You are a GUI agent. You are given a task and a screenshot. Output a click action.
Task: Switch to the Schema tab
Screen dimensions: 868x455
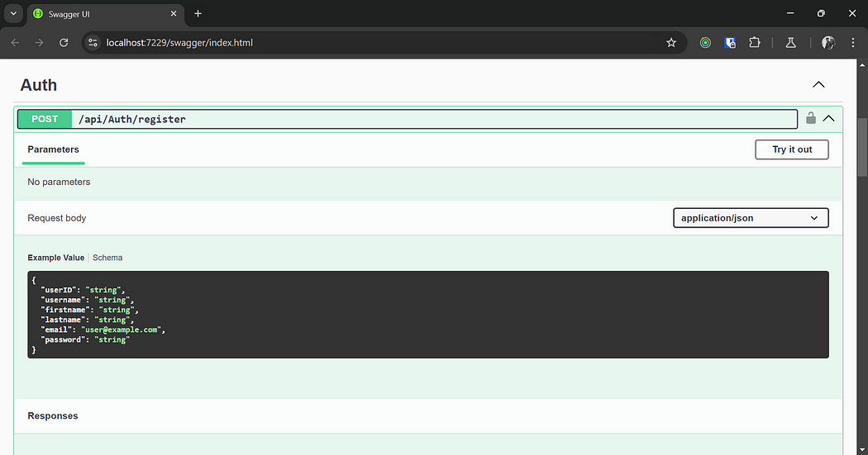107,258
